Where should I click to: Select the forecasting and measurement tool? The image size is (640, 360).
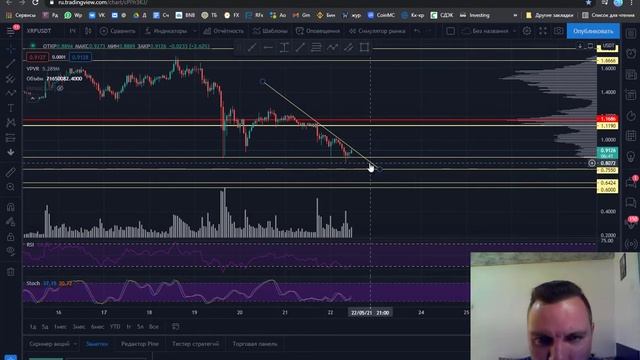coord(11,138)
